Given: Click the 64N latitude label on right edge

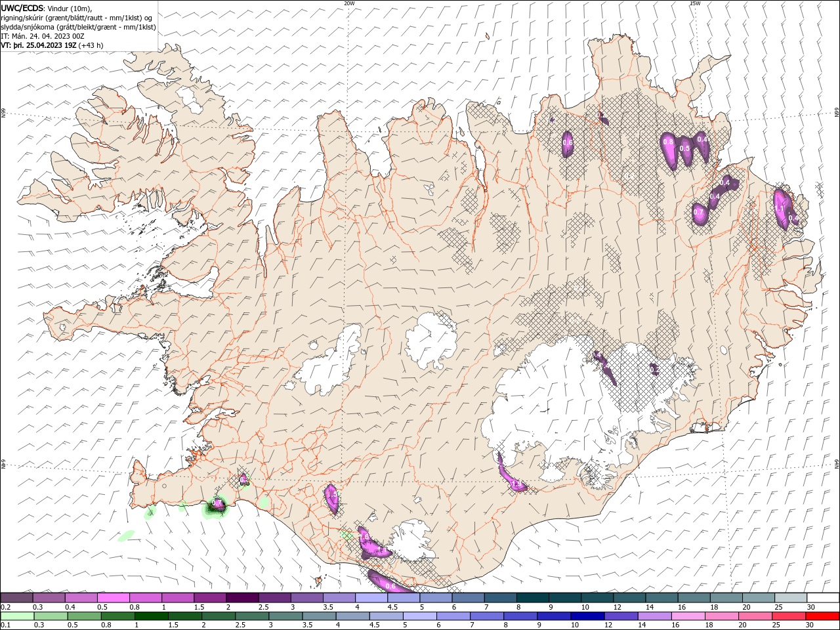Looking at the screenshot, I should click(837, 464).
